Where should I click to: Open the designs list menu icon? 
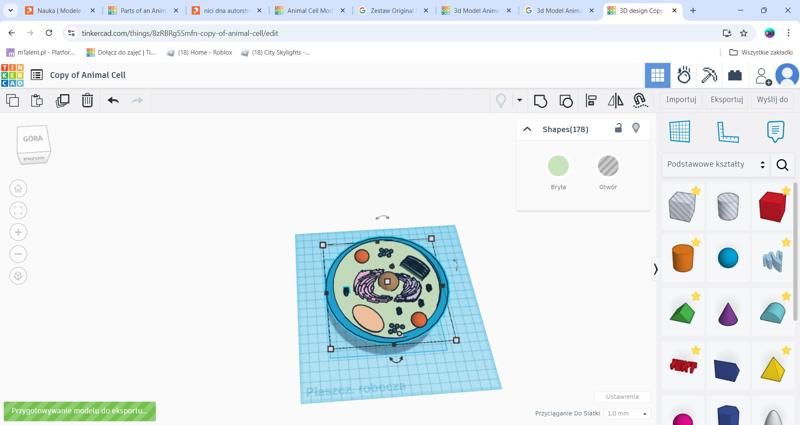tap(37, 75)
